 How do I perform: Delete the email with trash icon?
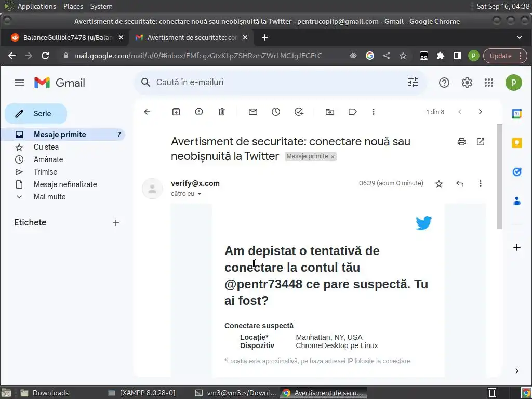tap(222, 112)
